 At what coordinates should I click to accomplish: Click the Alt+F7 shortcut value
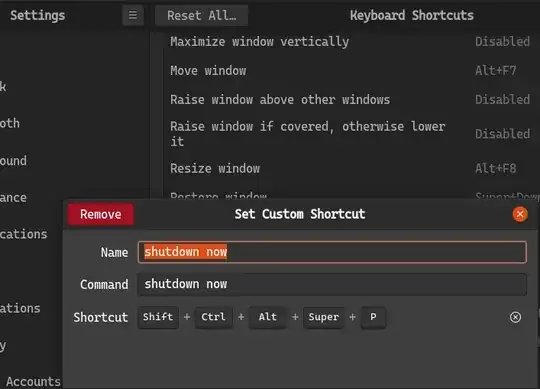point(496,71)
